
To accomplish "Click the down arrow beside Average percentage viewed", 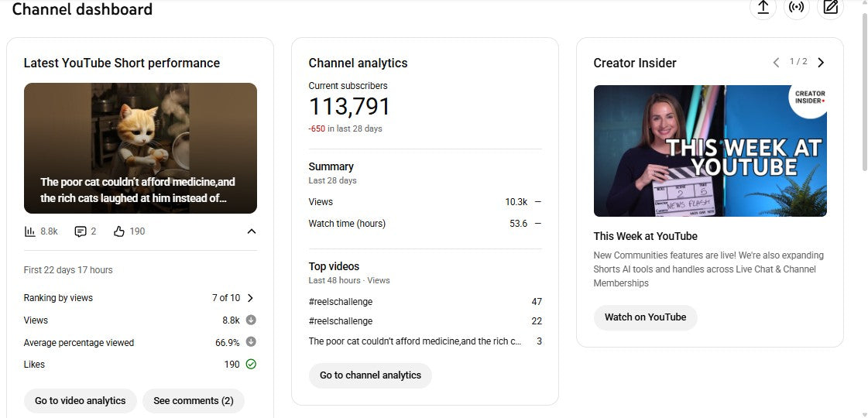I will [251, 342].
